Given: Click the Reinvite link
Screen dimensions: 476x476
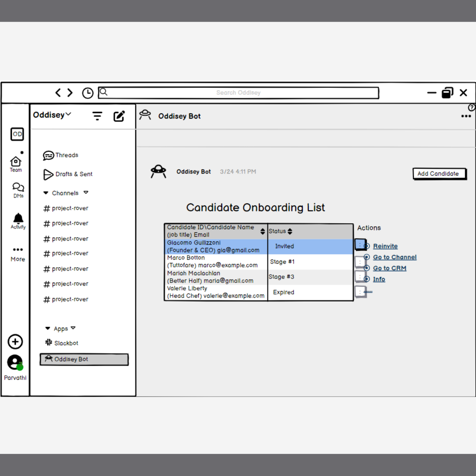Looking at the screenshot, I should click(x=385, y=246).
